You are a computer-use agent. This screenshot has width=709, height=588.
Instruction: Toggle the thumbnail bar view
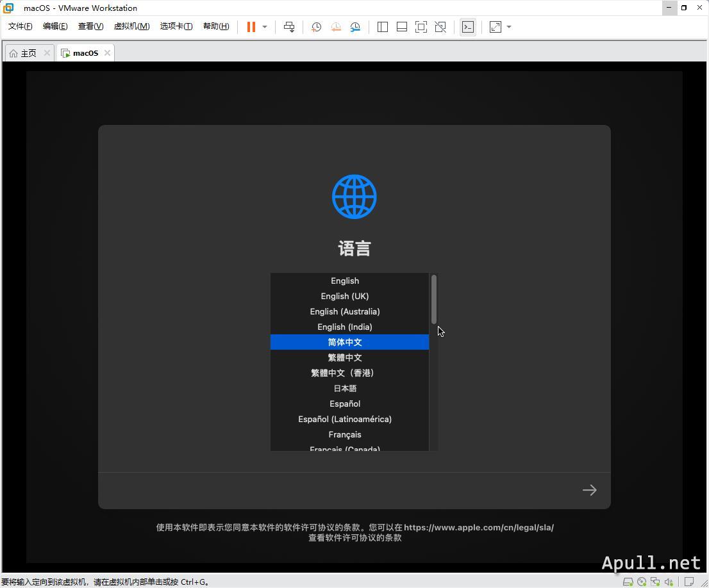(401, 27)
